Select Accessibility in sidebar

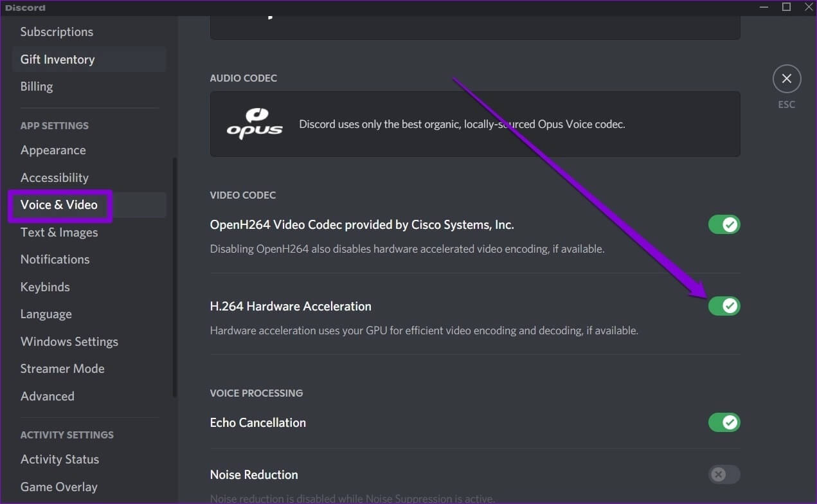click(89, 177)
